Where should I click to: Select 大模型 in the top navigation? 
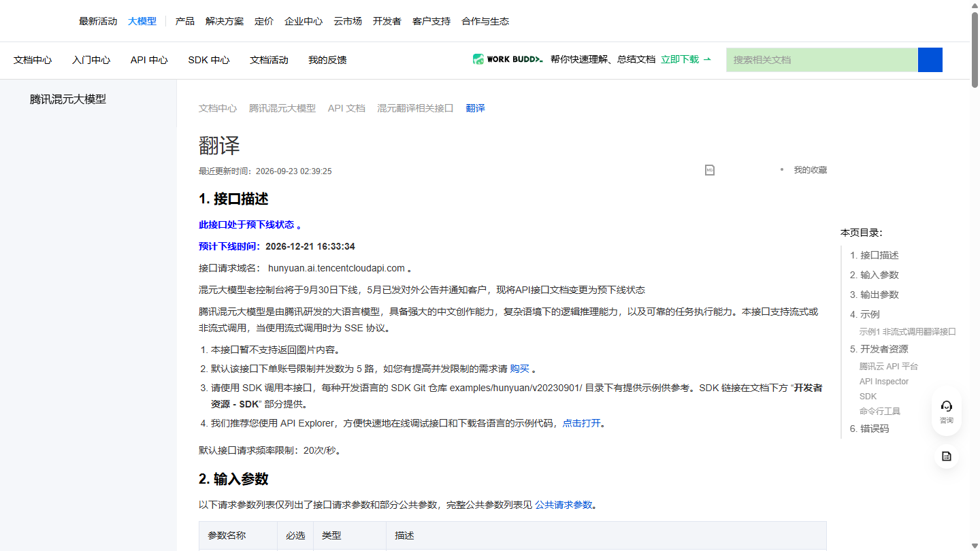[142, 21]
